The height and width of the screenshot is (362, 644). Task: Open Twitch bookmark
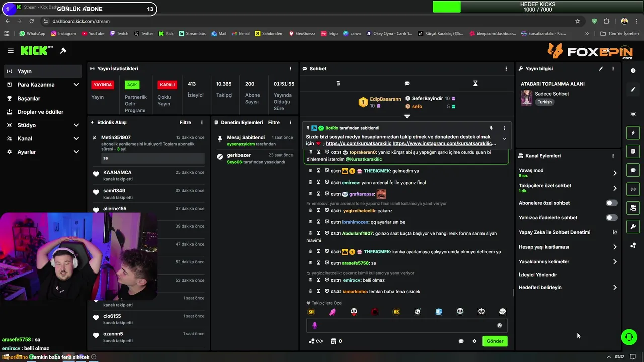[119, 34]
